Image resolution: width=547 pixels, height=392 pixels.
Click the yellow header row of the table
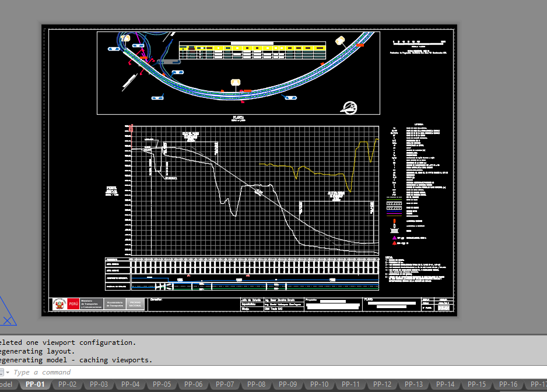(252, 47)
